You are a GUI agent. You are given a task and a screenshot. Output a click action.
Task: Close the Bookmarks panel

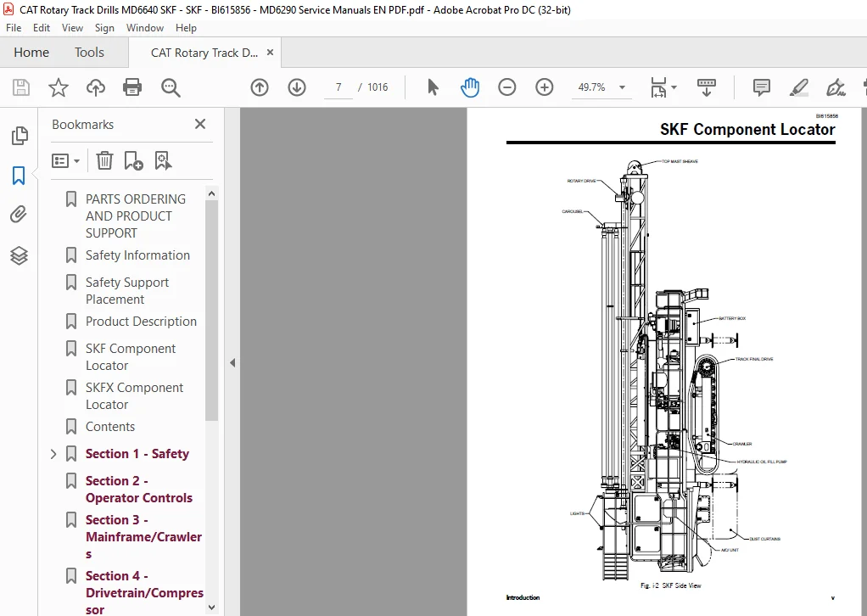click(200, 124)
